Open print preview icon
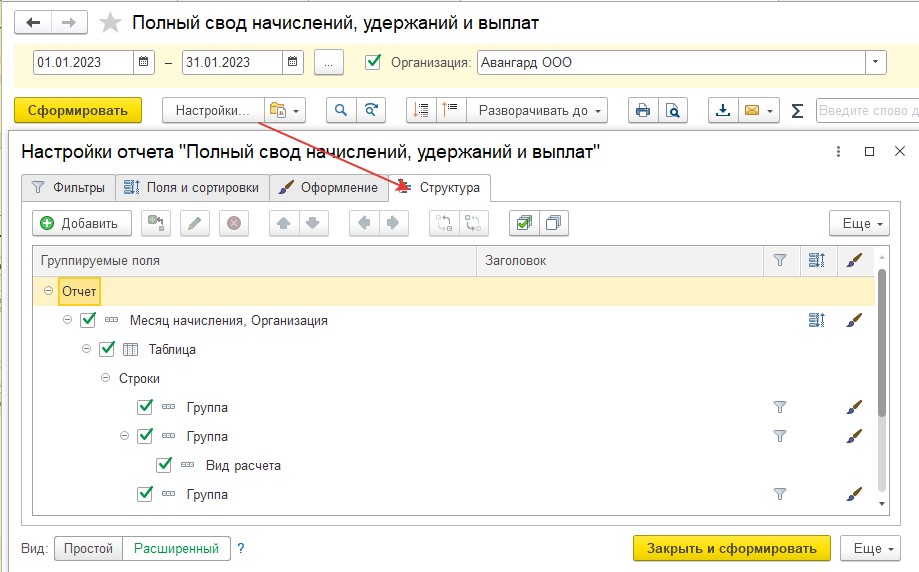Viewport: 919px width, 572px height. (673, 110)
